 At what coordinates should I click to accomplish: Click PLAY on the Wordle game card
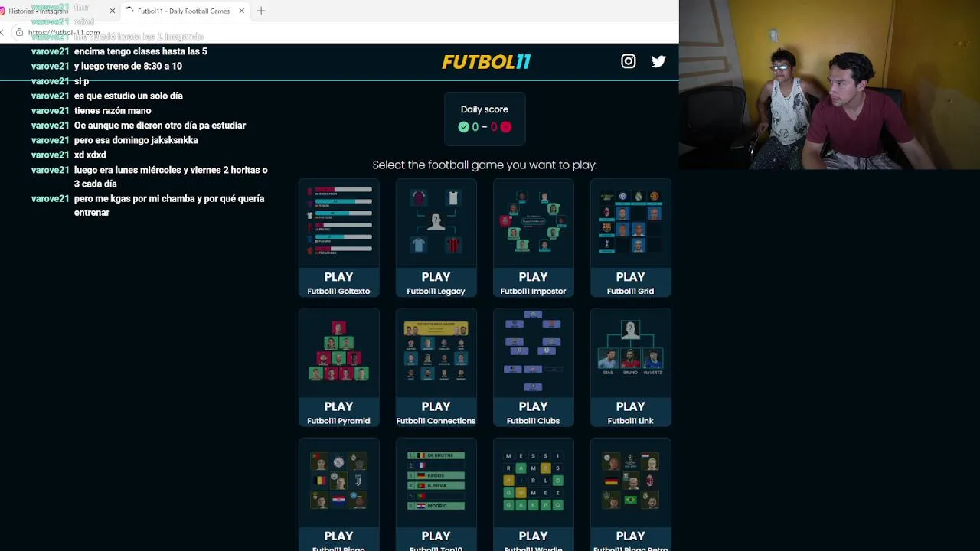[x=533, y=536]
